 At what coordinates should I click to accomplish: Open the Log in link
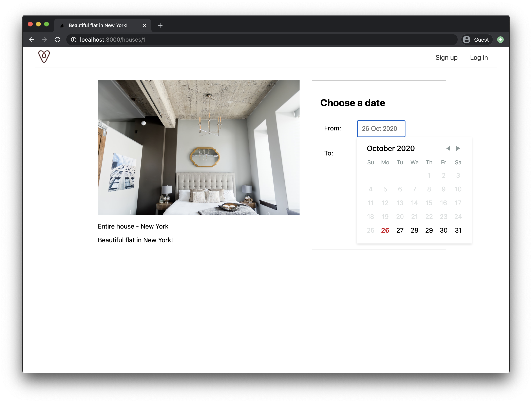[479, 58]
